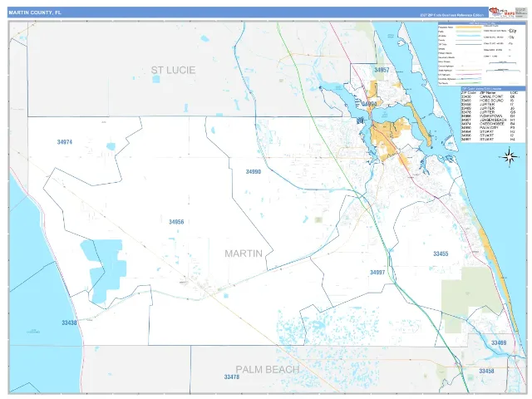Click ZIP code label 34974 on map

65,142
